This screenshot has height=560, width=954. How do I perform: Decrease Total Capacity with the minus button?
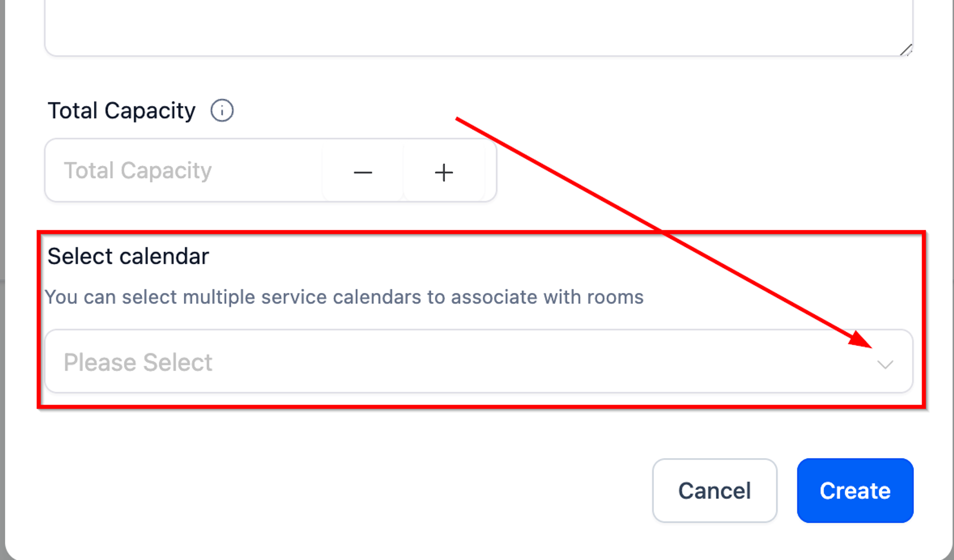tap(363, 172)
